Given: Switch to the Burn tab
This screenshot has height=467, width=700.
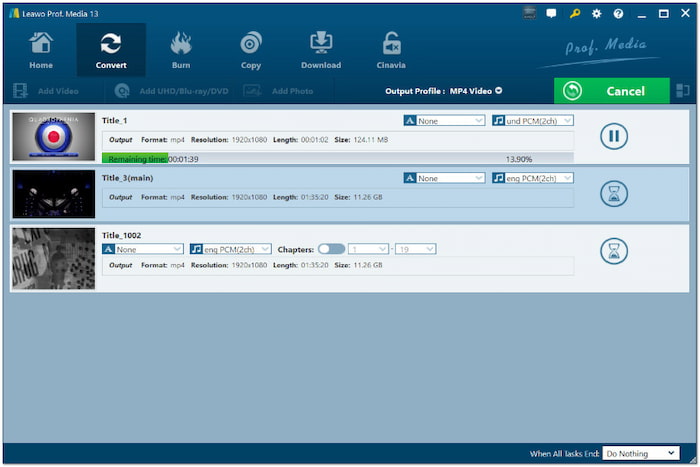Looking at the screenshot, I should [x=181, y=50].
